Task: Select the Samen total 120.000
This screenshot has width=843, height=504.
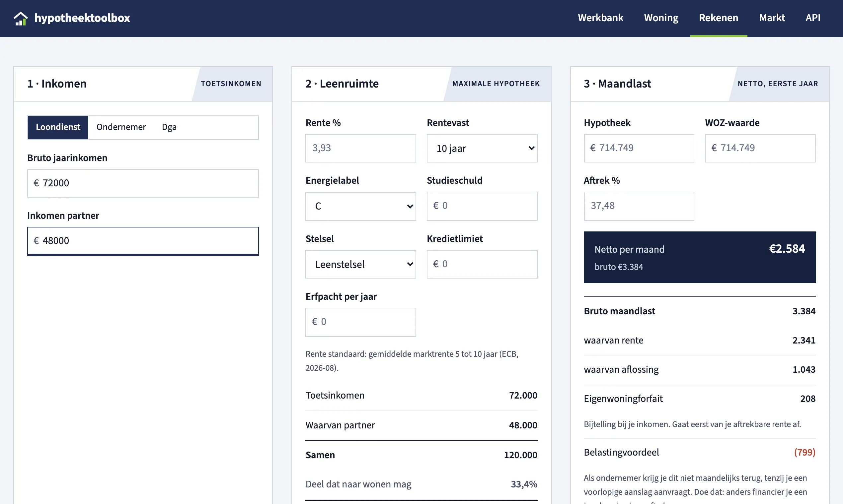Action: (520, 455)
